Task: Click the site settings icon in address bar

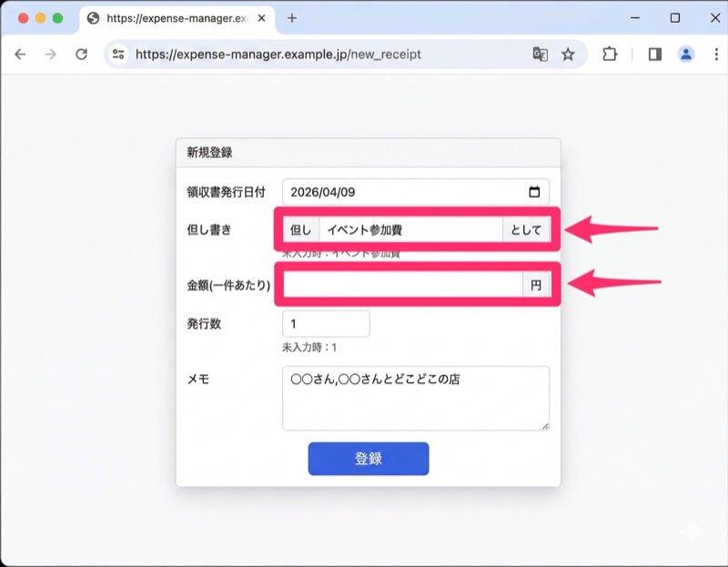Action: coord(119,54)
